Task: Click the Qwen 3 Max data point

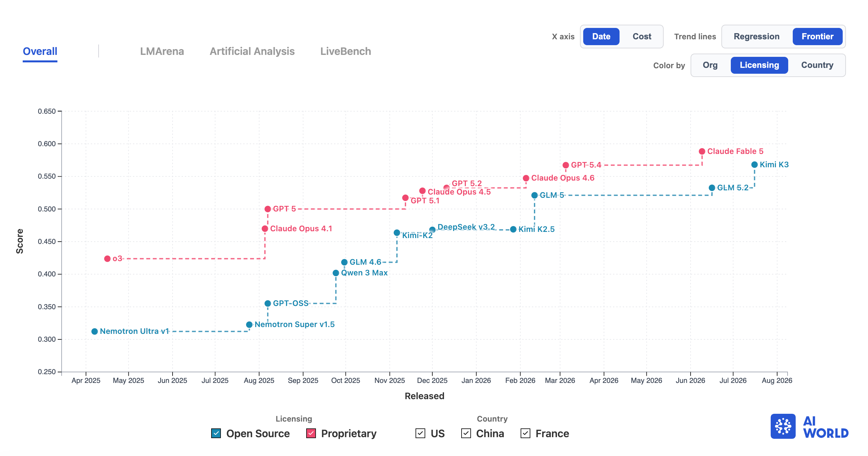Action: pos(336,273)
